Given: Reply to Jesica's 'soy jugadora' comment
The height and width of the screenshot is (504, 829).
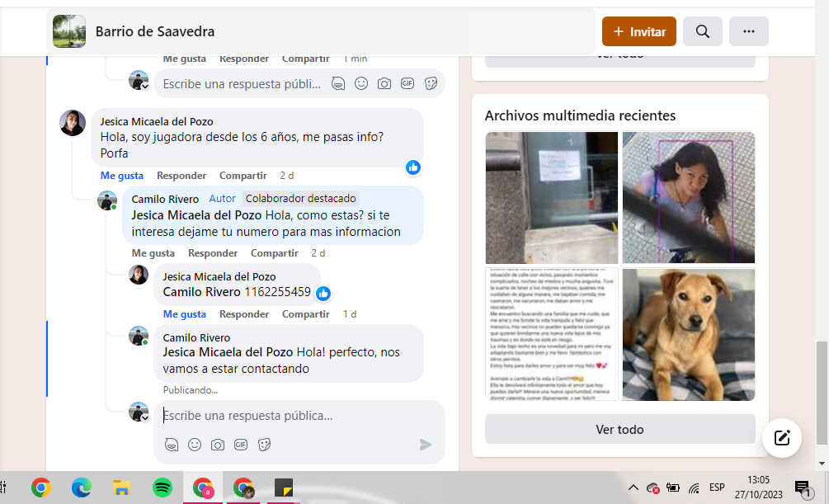Looking at the screenshot, I should 181,176.
